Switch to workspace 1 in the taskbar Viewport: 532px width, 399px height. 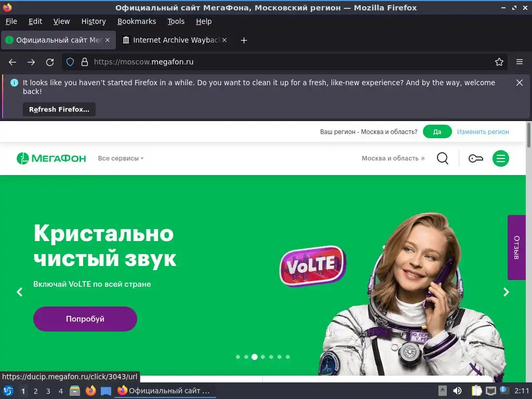point(23,391)
